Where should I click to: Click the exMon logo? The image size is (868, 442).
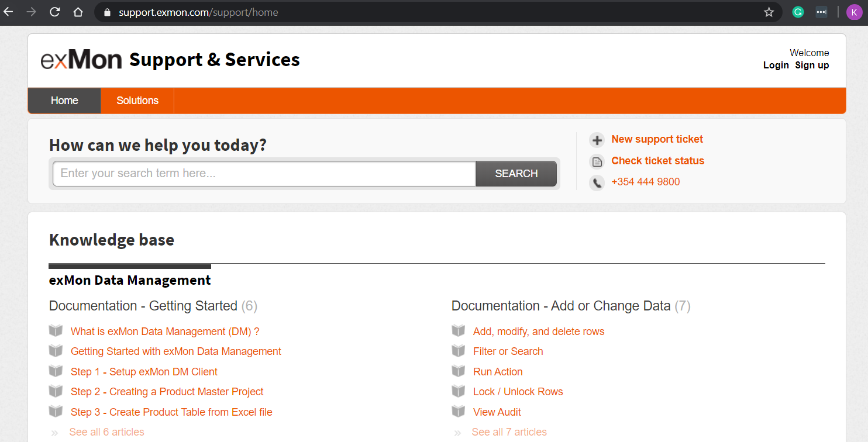(81, 60)
